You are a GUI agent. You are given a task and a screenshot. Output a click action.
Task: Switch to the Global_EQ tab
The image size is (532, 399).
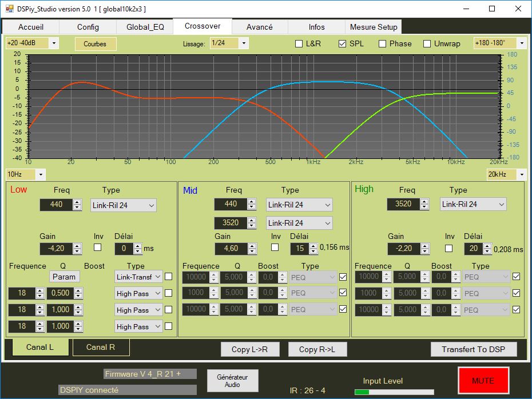145,27
